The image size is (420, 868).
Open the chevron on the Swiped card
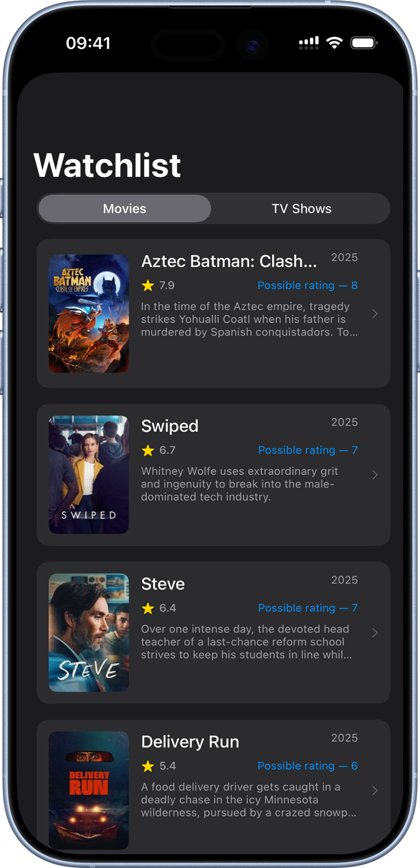375,475
